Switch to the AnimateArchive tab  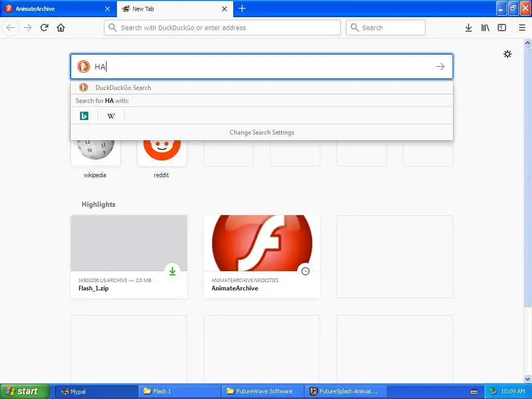[x=58, y=9]
